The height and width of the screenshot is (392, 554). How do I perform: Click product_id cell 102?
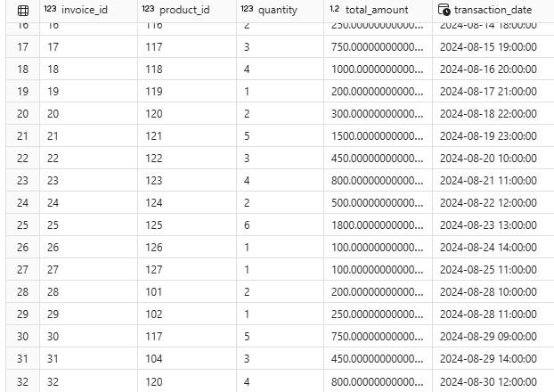(x=187, y=314)
